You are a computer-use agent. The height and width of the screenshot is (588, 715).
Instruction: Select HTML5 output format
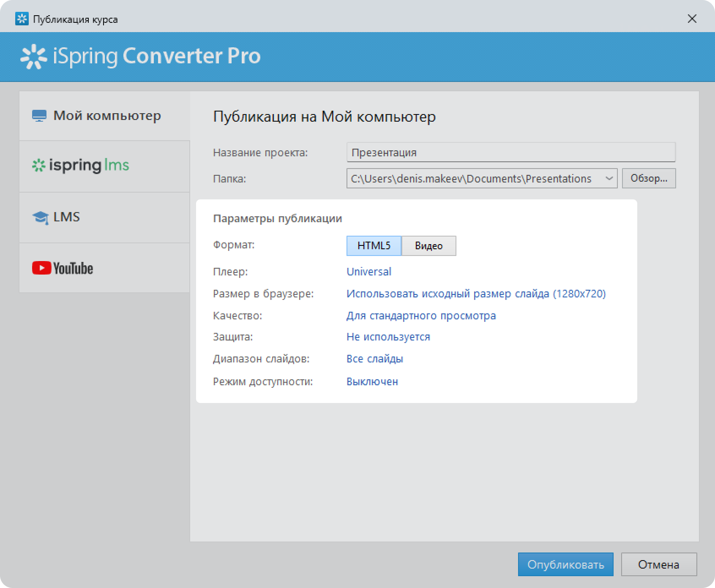[374, 246]
